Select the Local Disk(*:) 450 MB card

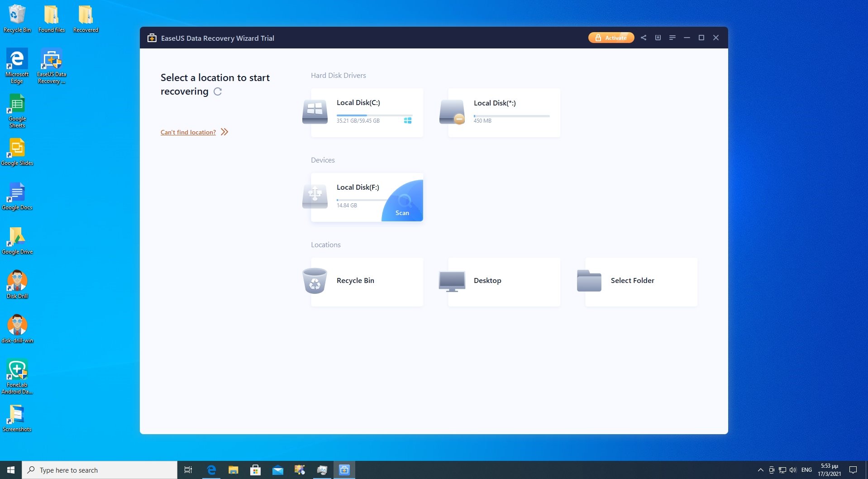[x=504, y=112]
